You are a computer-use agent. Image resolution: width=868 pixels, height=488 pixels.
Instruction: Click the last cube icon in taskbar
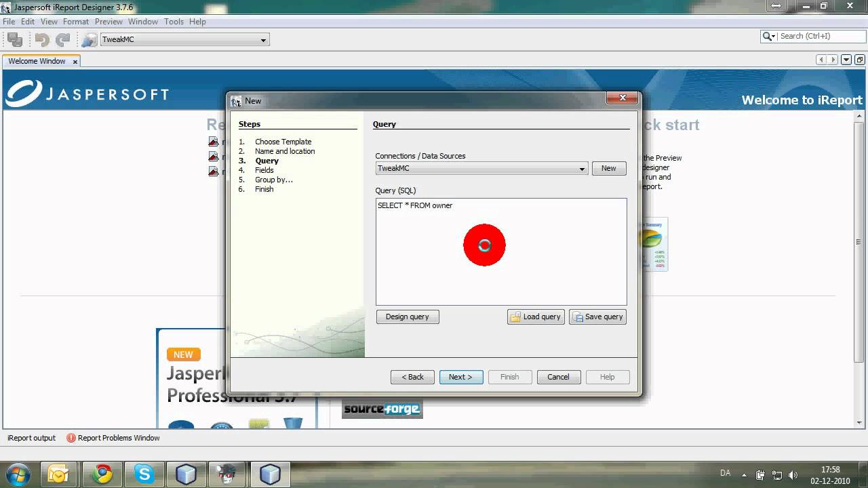pos(271,474)
